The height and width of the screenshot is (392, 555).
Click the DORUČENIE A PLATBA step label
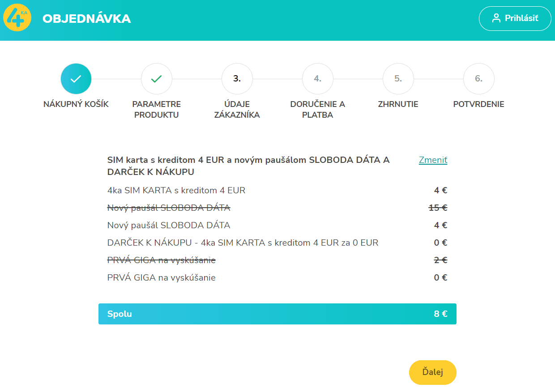318,110
